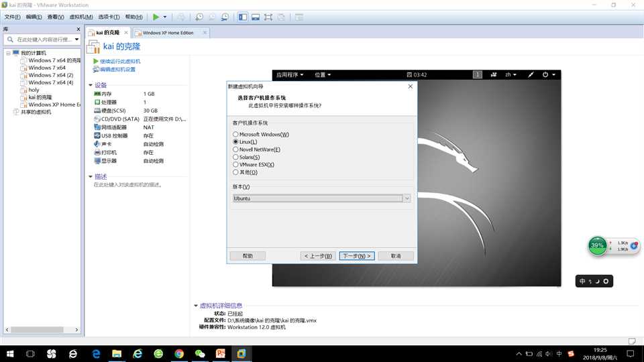Open the 虚拟机(M) menu

[x=81, y=17]
